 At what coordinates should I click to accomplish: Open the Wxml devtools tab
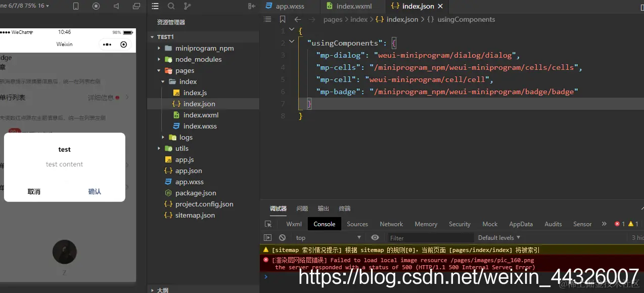tap(294, 224)
